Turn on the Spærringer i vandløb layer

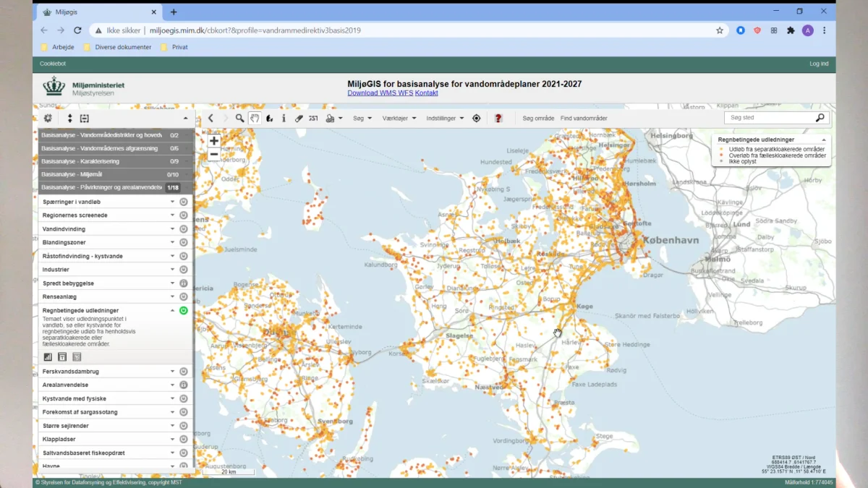pyautogui.click(x=184, y=202)
